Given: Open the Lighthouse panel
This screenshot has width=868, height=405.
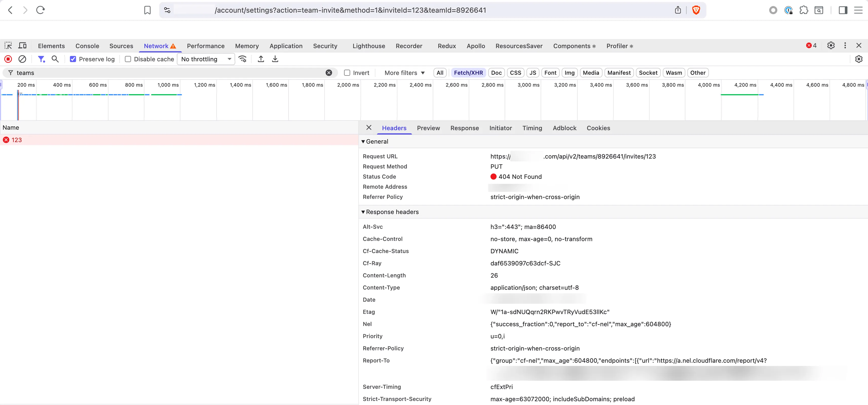Looking at the screenshot, I should pos(368,46).
